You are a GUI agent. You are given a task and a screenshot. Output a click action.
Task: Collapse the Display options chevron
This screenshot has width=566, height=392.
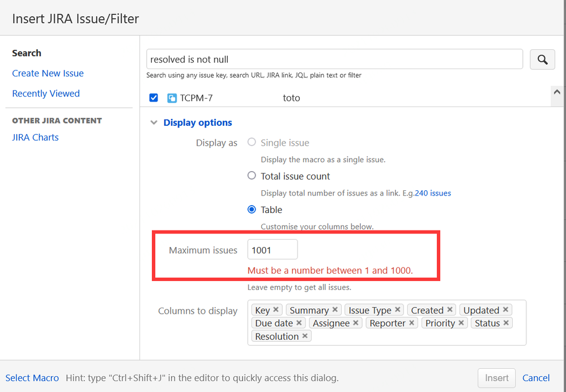tap(154, 122)
